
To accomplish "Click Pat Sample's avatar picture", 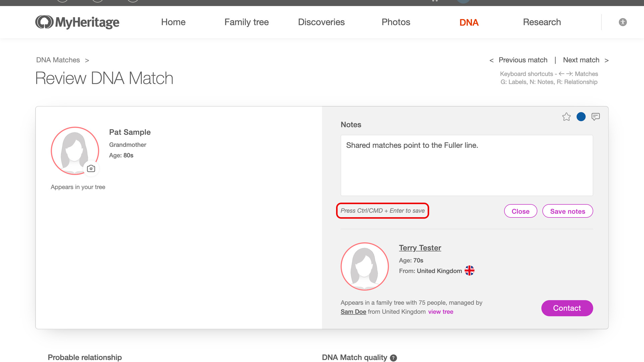I will coord(75,150).
